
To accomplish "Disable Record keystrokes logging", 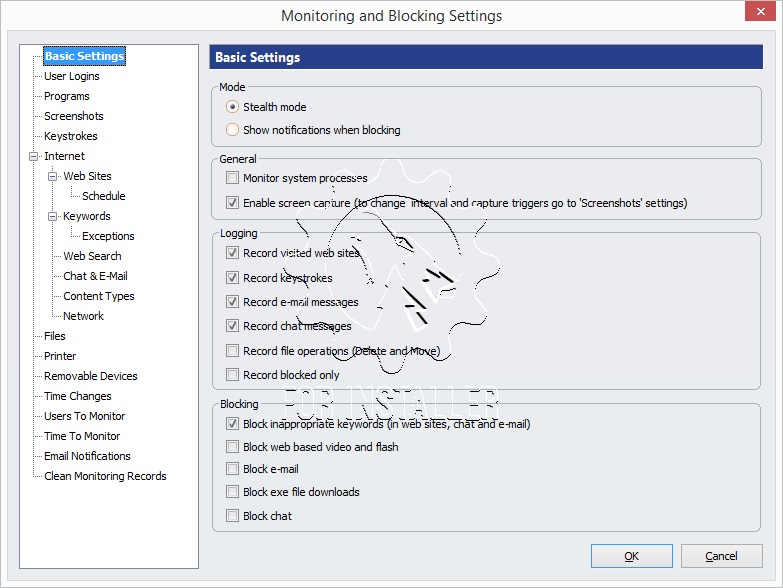I will (x=233, y=278).
